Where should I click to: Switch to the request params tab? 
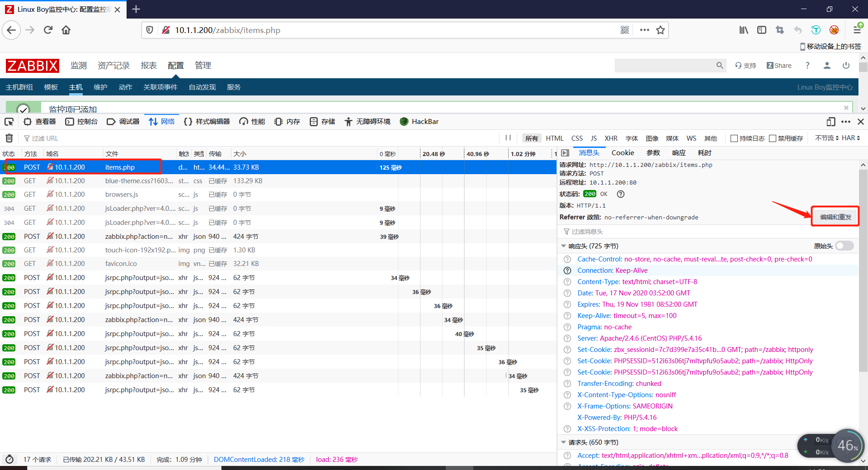(653, 153)
